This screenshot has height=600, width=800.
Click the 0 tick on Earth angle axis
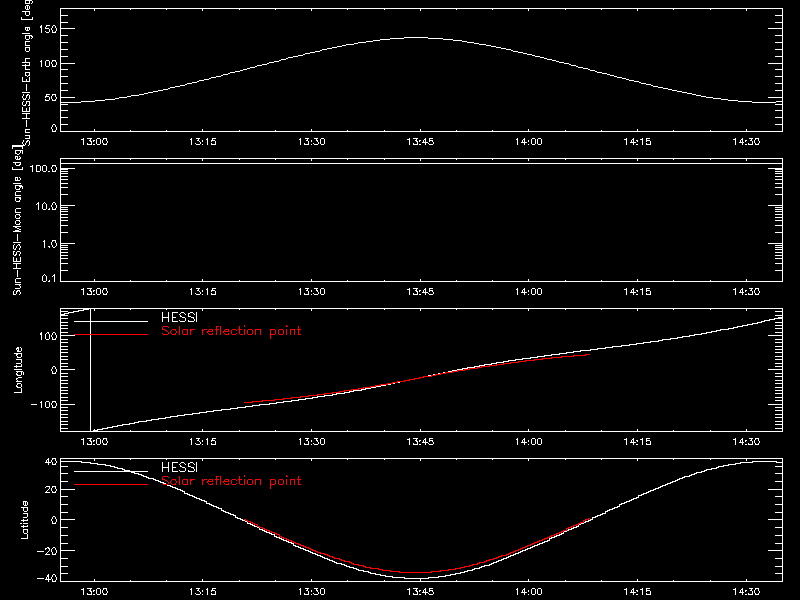point(54,128)
